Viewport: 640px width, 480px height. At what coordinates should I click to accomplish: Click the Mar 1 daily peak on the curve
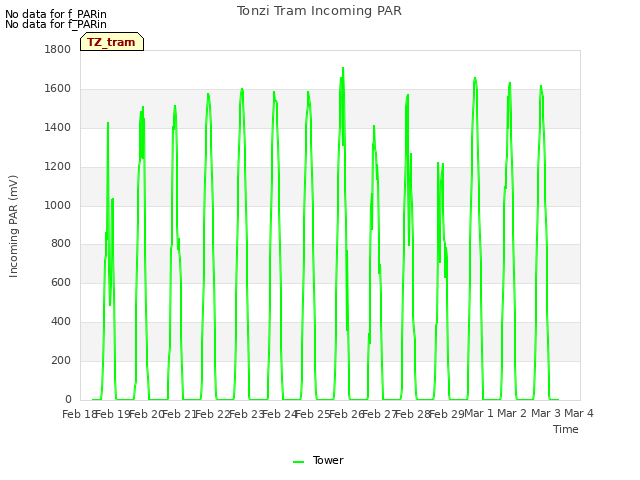pos(475,78)
